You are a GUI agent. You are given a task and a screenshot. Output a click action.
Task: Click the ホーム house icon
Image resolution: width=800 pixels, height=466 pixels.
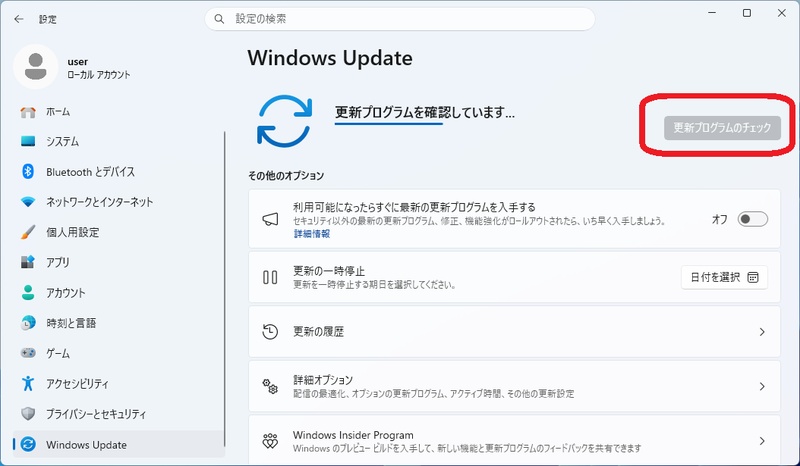(x=28, y=112)
